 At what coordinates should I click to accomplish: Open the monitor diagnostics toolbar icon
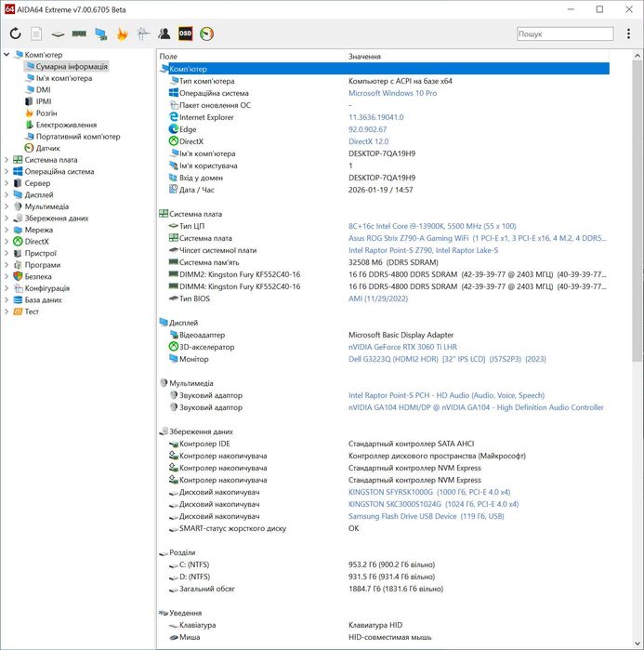click(100, 34)
